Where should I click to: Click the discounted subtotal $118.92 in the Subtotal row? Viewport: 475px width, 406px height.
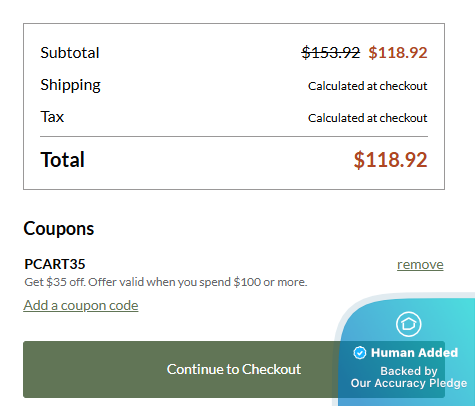(398, 53)
